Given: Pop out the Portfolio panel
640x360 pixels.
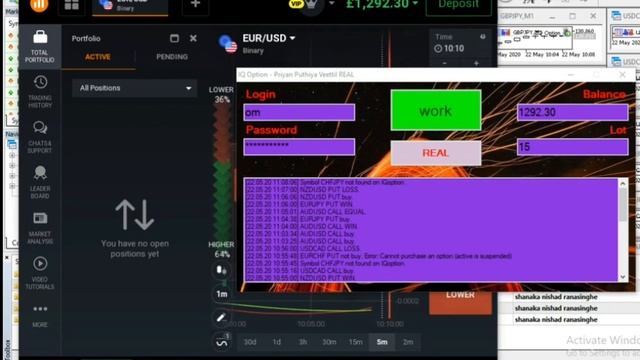Looking at the screenshot, I should point(174,38).
